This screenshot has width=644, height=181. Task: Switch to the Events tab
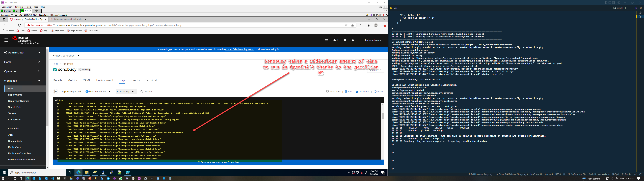point(135,80)
